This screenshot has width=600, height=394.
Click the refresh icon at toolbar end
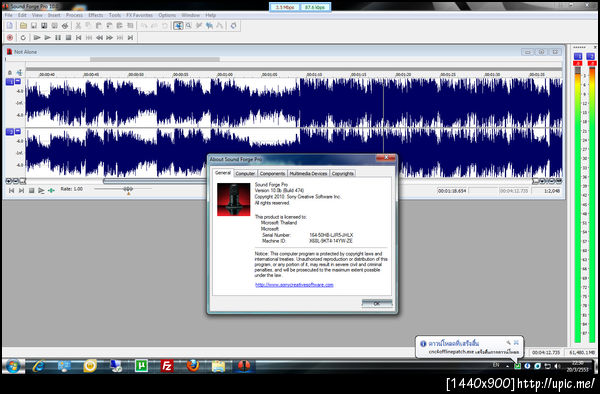tap(233, 26)
